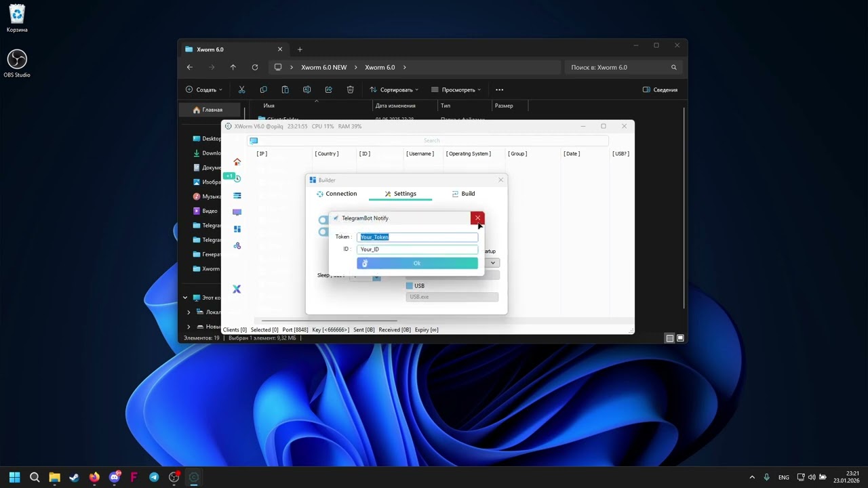Open the startup dropdown arrow in Builder
The width and height of the screenshot is (868, 488).
click(493, 263)
